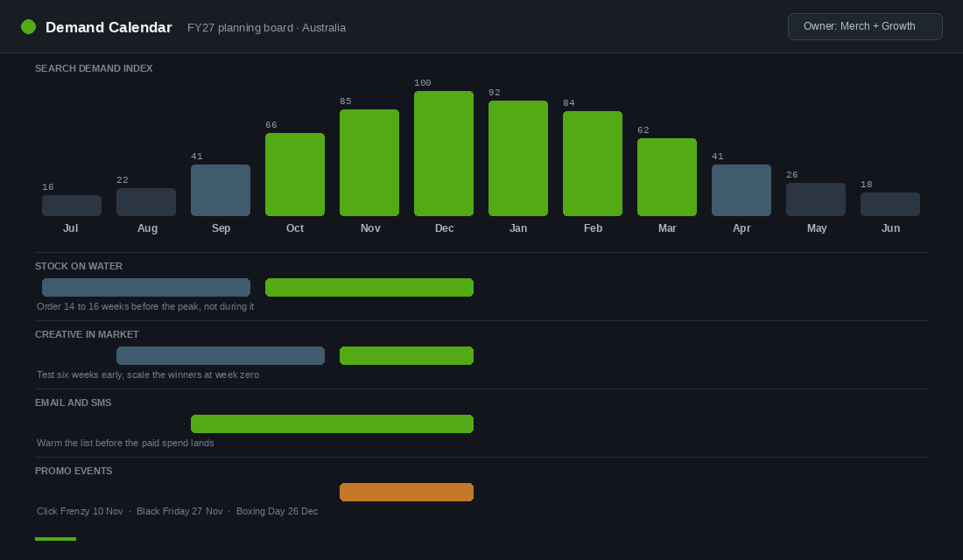Click the note Test six weeks early
This screenshot has width=963, height=560.
click(147, 374)
